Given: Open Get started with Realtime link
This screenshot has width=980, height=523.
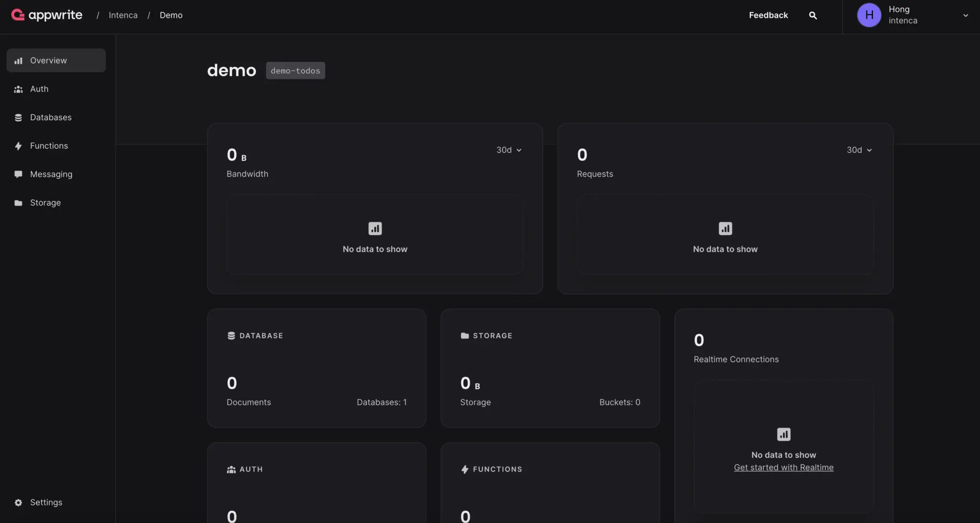Looking at the screenshot, I should 783,467.
